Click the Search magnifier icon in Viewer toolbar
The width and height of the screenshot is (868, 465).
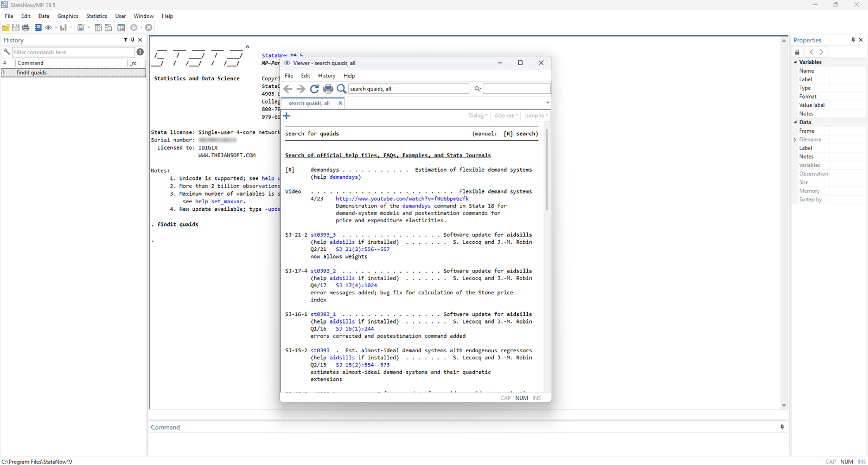pyautogui.click(x=341, y=89)
